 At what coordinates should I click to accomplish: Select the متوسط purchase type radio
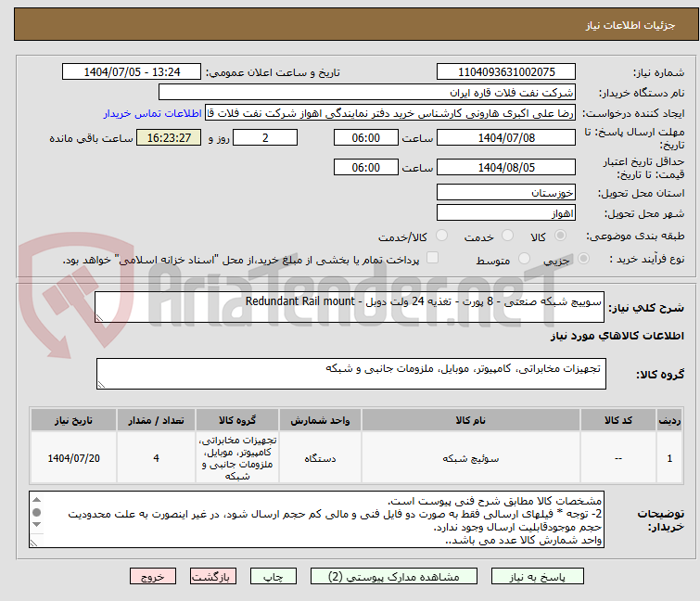click(x=524, y=259)
